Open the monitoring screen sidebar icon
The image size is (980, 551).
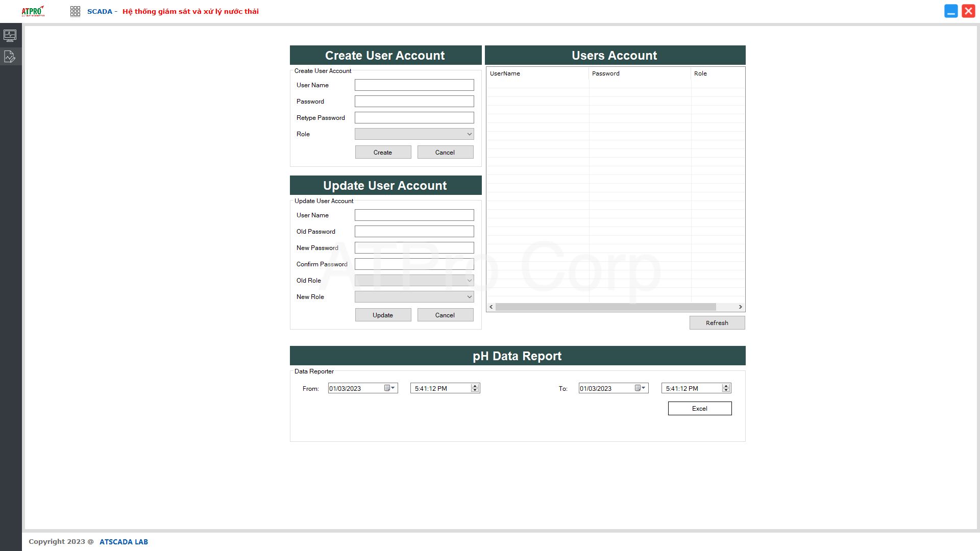[10, 35]
